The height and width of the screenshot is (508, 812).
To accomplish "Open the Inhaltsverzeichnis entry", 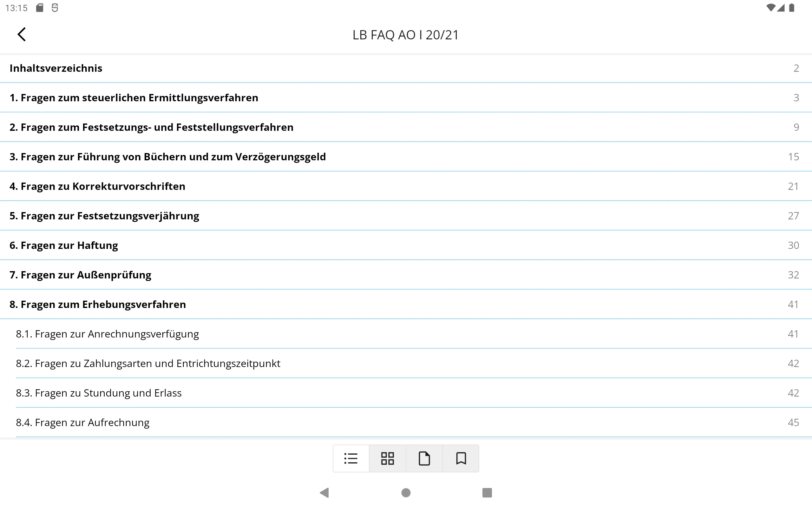I will pos(406,68).
